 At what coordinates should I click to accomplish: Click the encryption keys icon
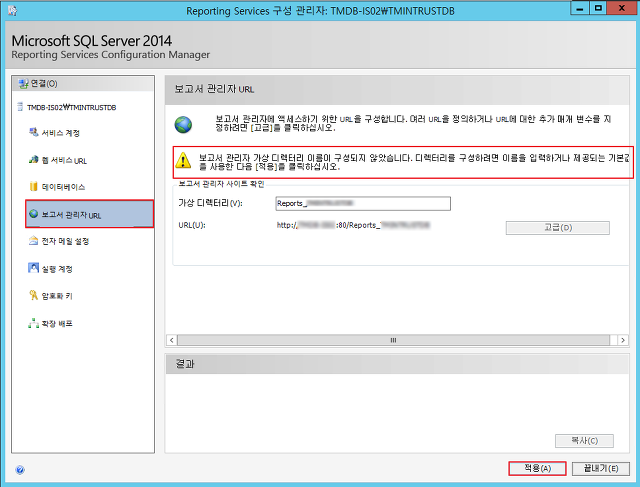pos(33,295)
